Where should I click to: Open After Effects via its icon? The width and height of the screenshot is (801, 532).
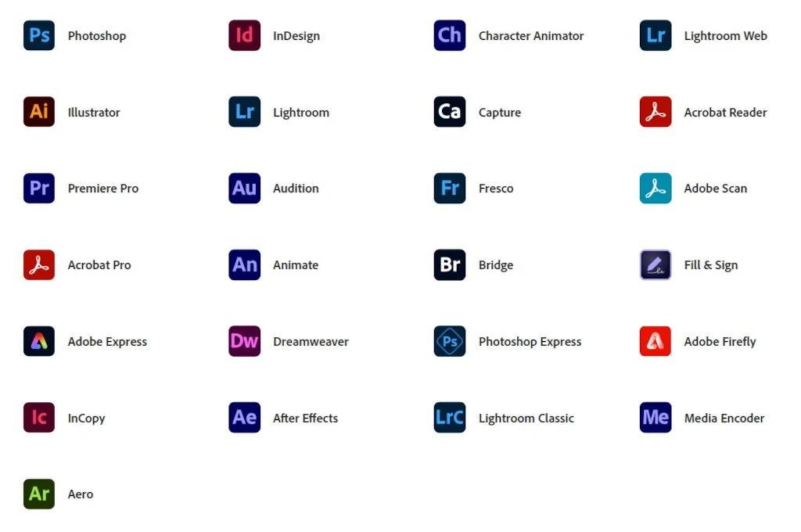243,418
